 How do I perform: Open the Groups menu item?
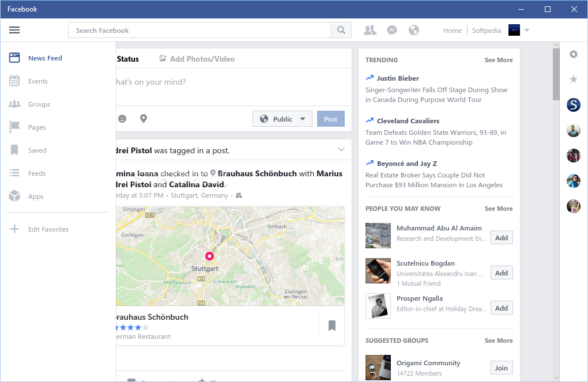tap(39, 104)
